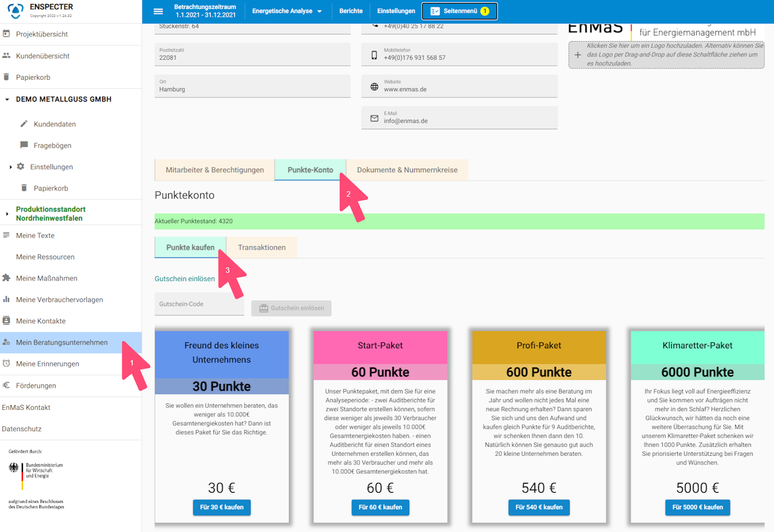Click the euro icon beside Förderungen

[7, 385]
